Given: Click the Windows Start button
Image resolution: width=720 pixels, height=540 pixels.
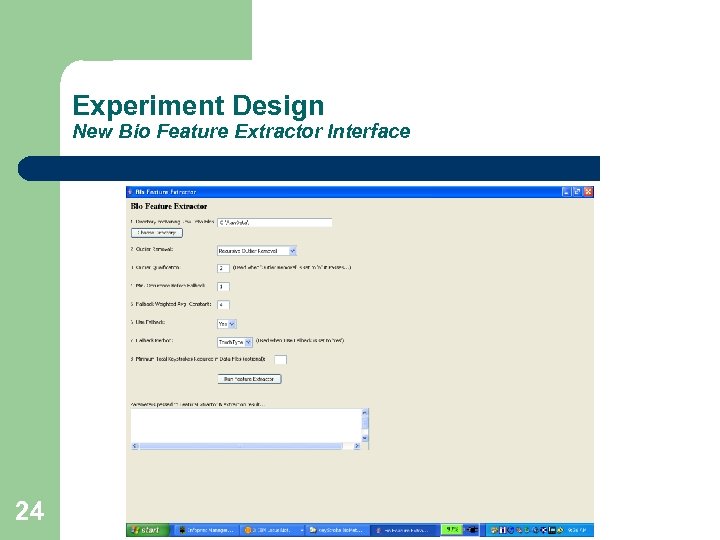Looking at the screenshot, I should coord(147,530).
